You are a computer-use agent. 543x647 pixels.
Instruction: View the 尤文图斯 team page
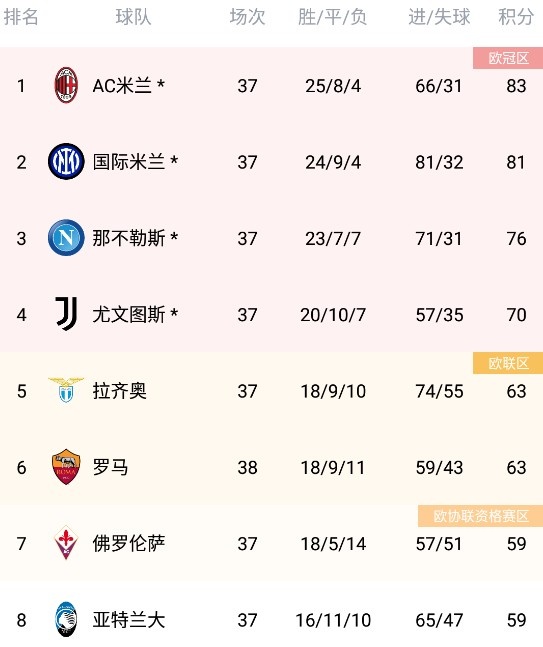[x=129, y=314]
